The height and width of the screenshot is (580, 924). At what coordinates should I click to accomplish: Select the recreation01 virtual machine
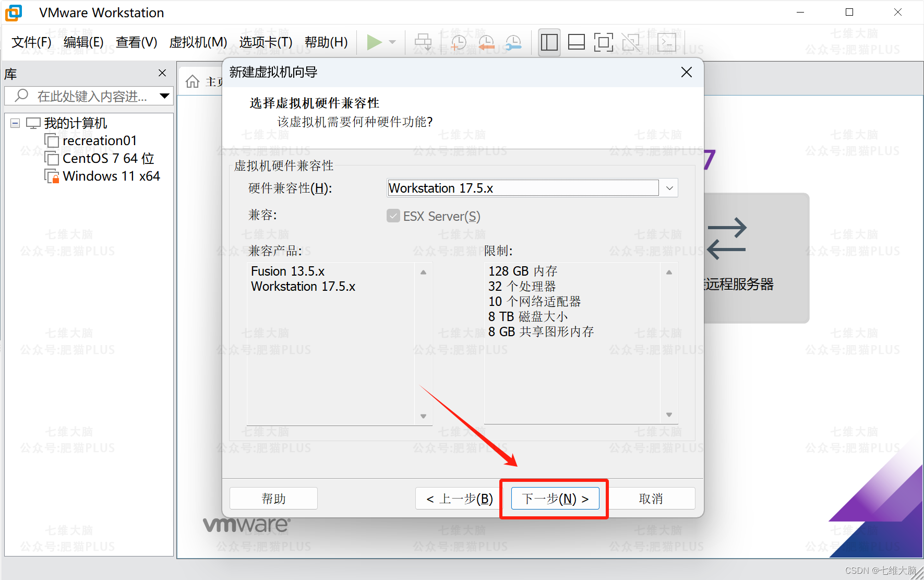pos(99,141)
